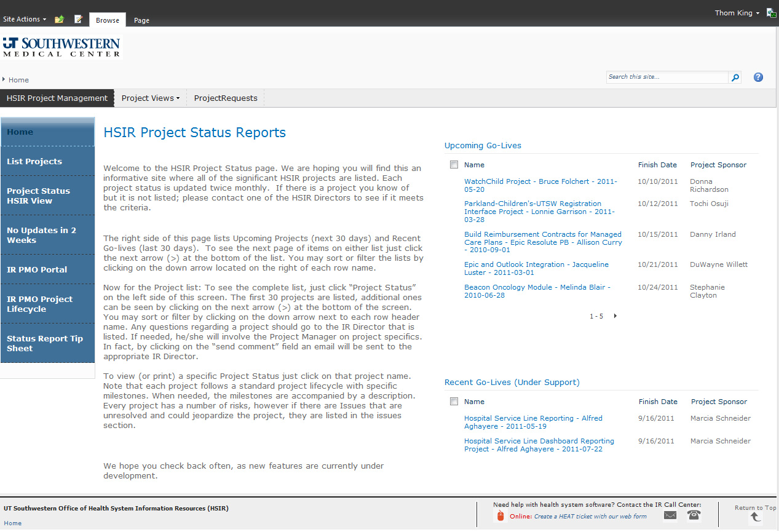779x532 pixels.
Task: Click the Return to Top arrow icon
Action: click(x=756, y=517)
